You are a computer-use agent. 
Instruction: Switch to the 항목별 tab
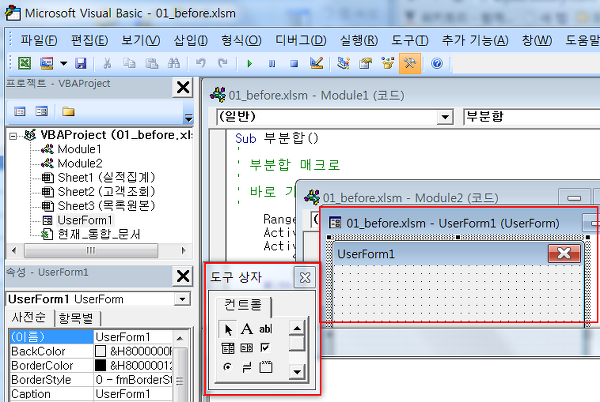pyautogui.click(x=77, y=318)
